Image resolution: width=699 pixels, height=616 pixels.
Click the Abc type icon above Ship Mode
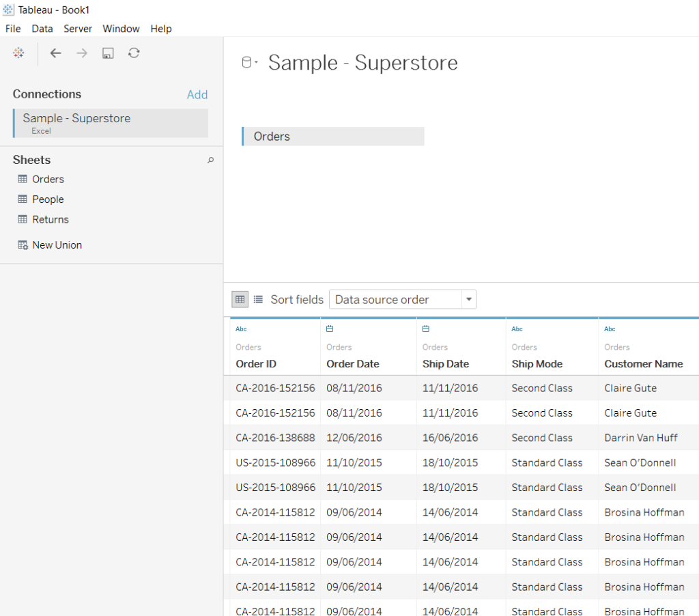coord(517,329)
